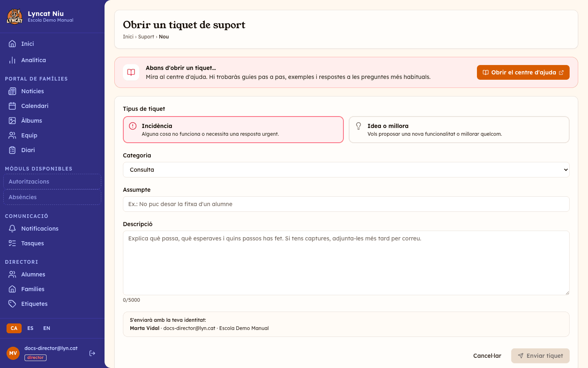
Task: Select the Idea o millora ticket type
Action: click(x=459, y=130)
